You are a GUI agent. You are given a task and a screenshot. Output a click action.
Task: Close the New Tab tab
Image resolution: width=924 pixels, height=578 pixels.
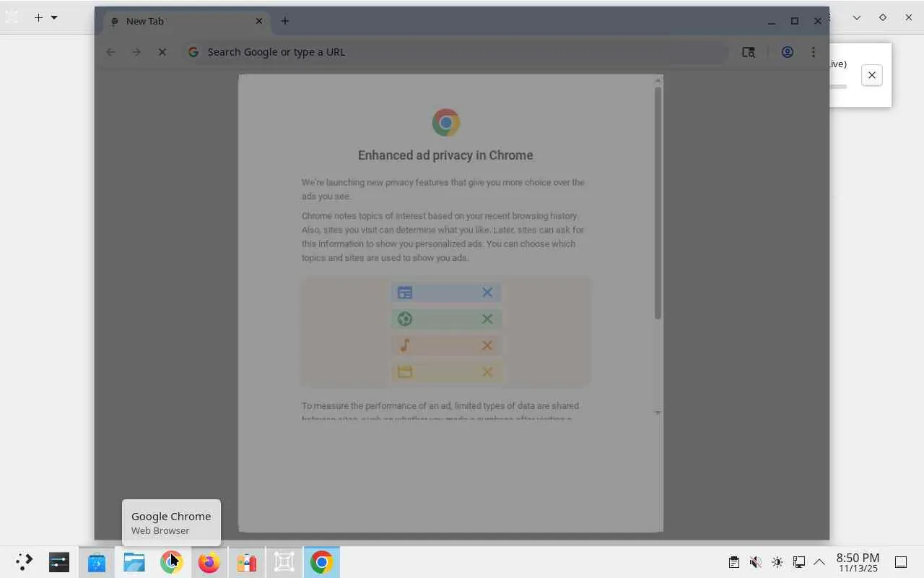[259, 21]
